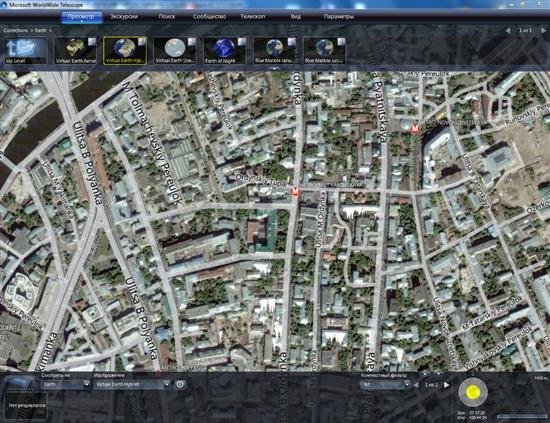Click corner badge on Virtual Earth Street thumbnail
This screenshot has height=423, width=550.
coord(192,42)
